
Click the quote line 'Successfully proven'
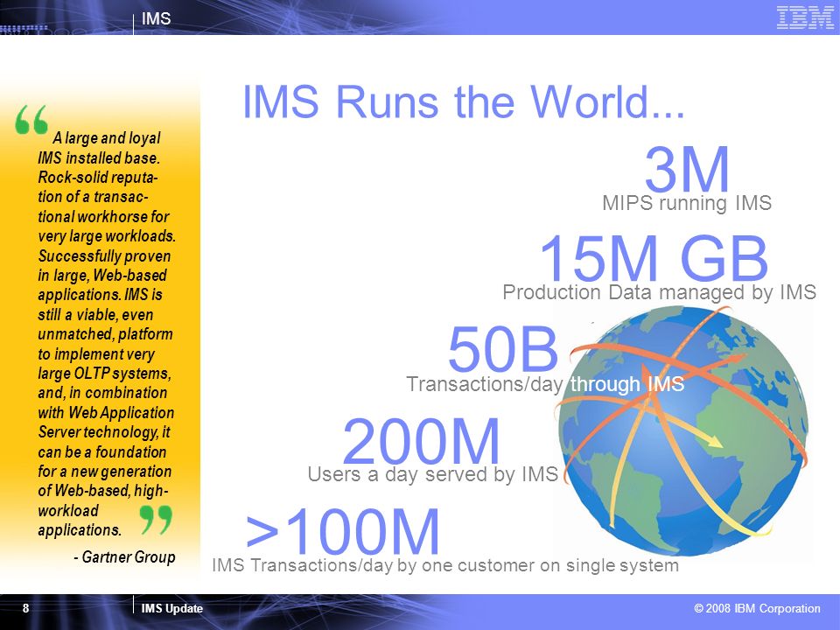(x=104, y=256)
